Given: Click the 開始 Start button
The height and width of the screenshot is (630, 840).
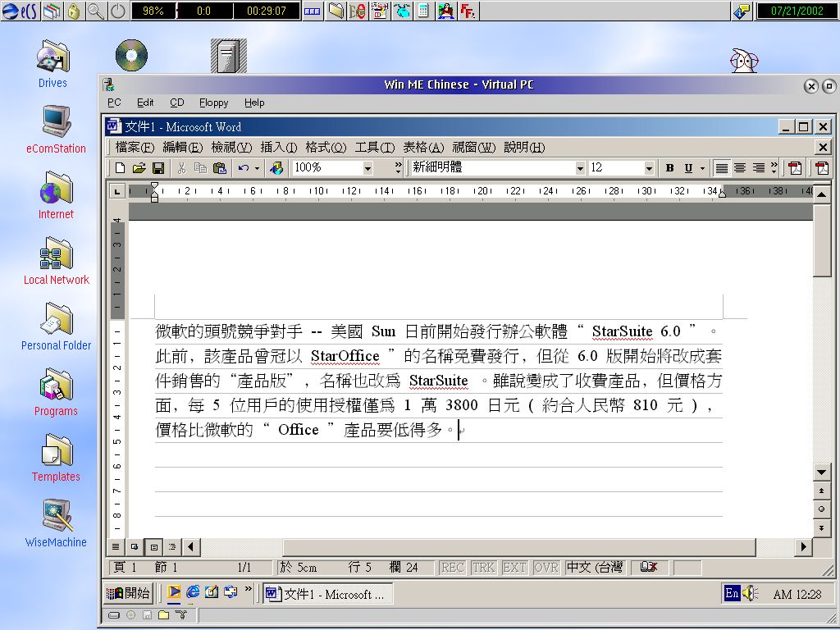Looking at the screenshot, I should click(129, 593).
